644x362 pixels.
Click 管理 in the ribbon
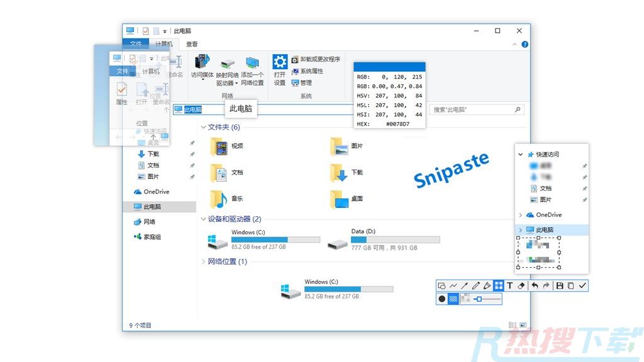[301, 83]
